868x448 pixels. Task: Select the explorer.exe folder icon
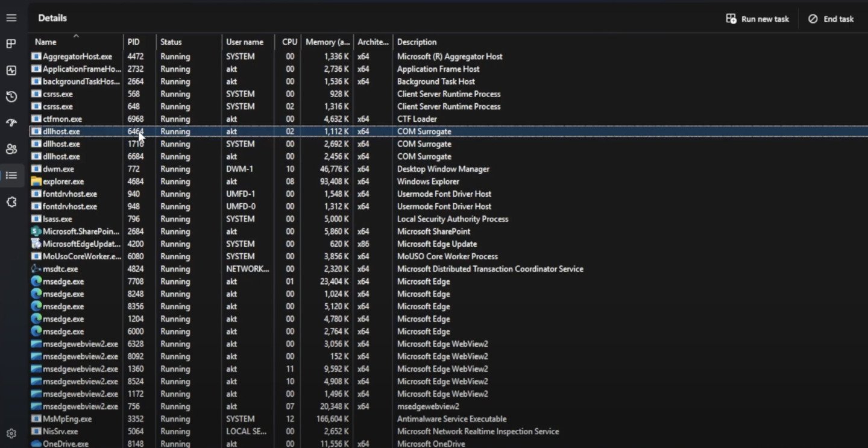point(36,181)
